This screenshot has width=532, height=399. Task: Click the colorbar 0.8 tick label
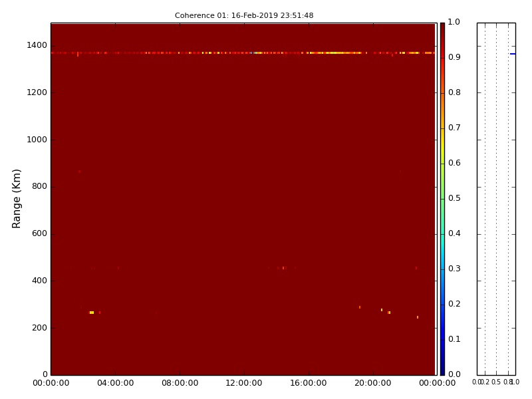(454, 92)
